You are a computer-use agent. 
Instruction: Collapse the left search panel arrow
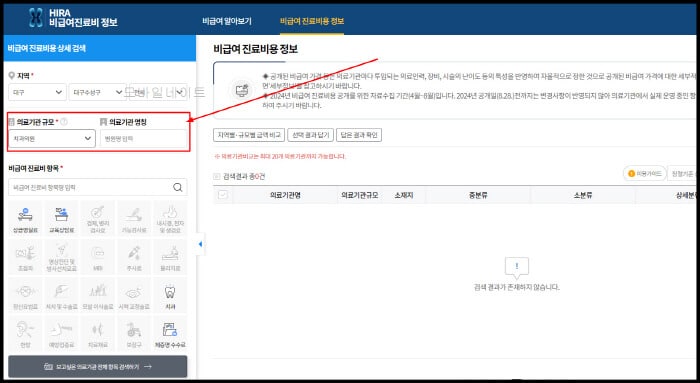coord(200,244)
